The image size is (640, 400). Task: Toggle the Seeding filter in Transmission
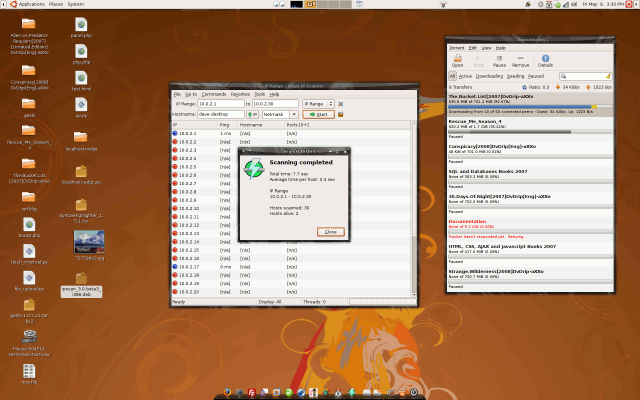pyautogui.click(x=515, y=76)
